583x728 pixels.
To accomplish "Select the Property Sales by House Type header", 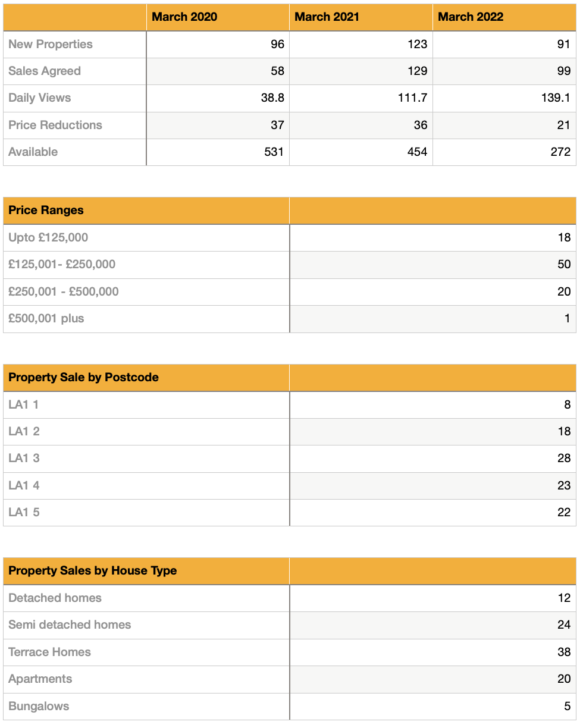I will coord(92,570).
